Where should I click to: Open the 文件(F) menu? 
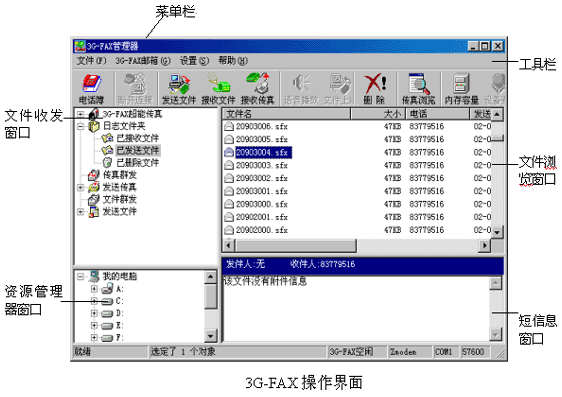(x=91, y=61)
